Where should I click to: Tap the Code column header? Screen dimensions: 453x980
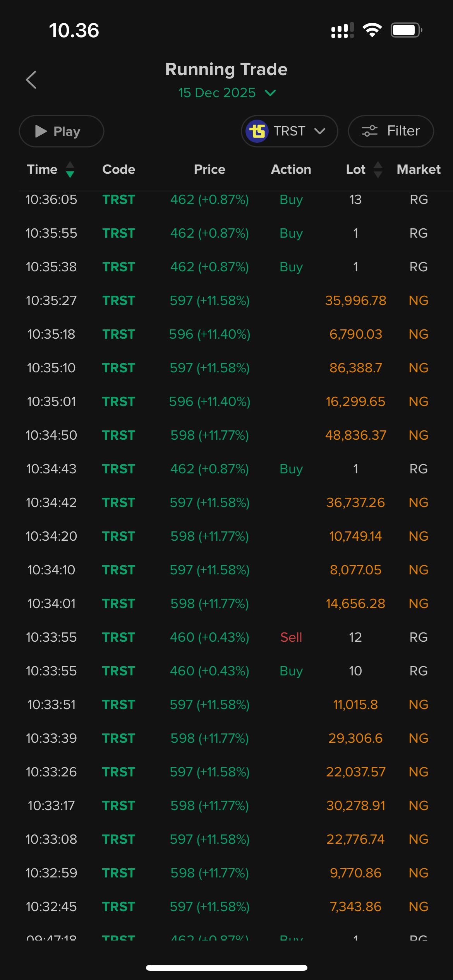(x=118, y=169)
